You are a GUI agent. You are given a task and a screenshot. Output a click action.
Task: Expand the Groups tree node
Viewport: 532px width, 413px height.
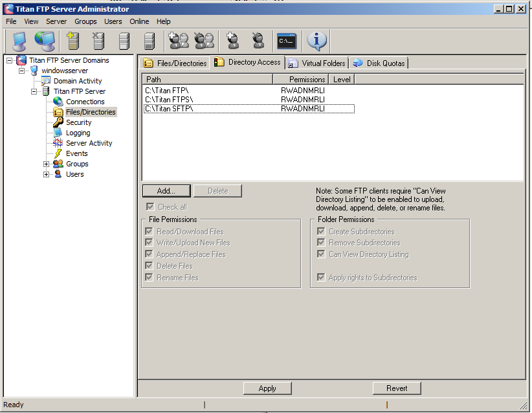[x=46, y=164]
